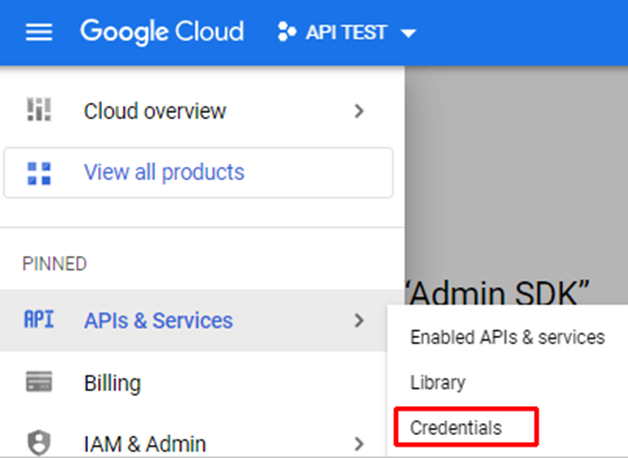Select the API TEST project name
Viewport: 628px width, 458px height.
(x=347, y=33)
